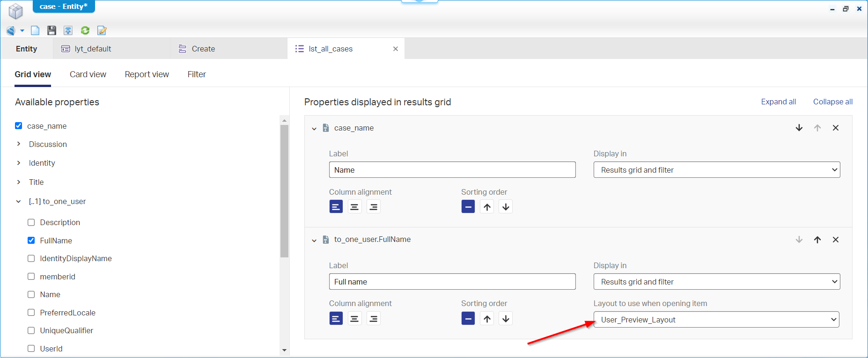Click the Collapse all link
This screenshot has height=358, width=868.
pos(832,102)
